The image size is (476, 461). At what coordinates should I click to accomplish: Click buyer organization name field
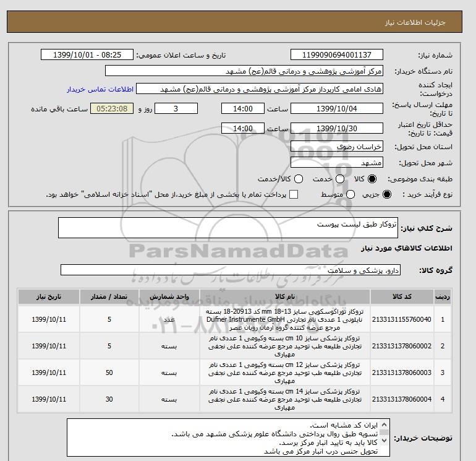(244, 71)
